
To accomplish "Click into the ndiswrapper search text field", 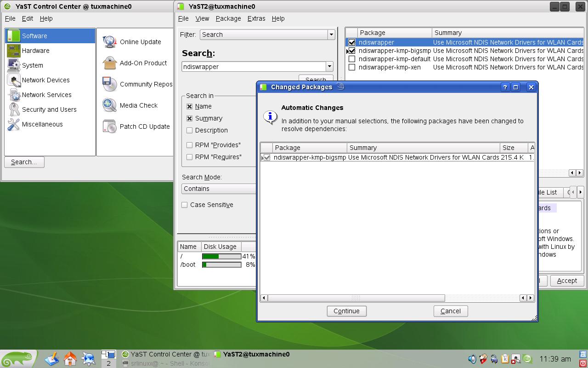I will 254,67.
